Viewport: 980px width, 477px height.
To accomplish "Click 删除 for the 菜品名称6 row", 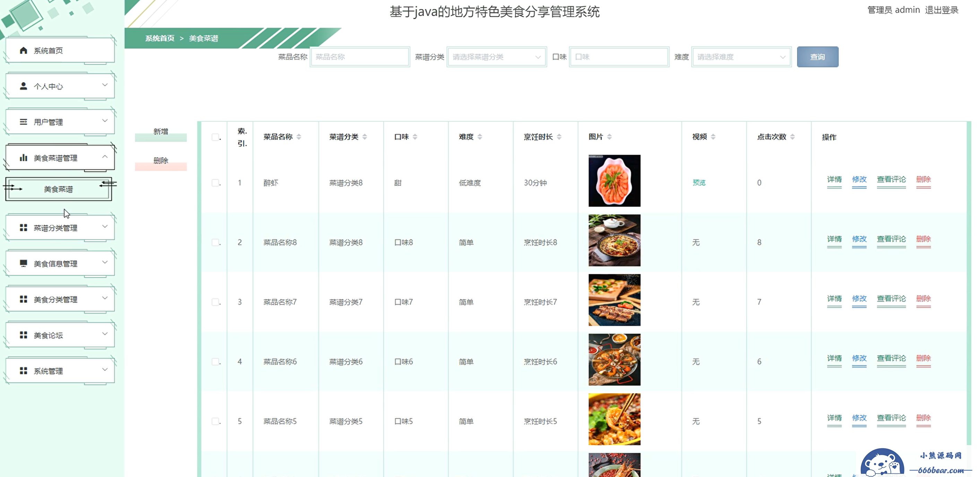I will (x=923, y=358).
